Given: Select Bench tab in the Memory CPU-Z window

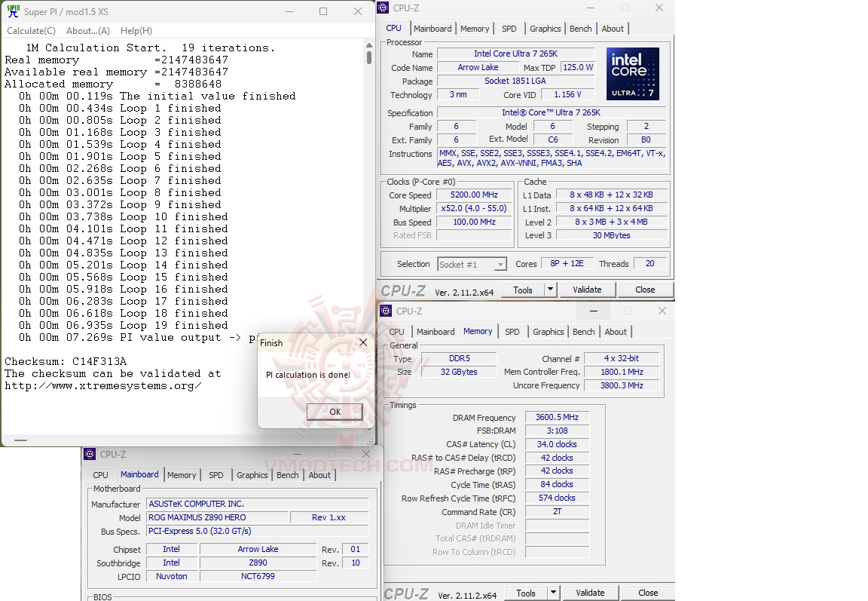Looking at the screenshot, I should (584, 332).
